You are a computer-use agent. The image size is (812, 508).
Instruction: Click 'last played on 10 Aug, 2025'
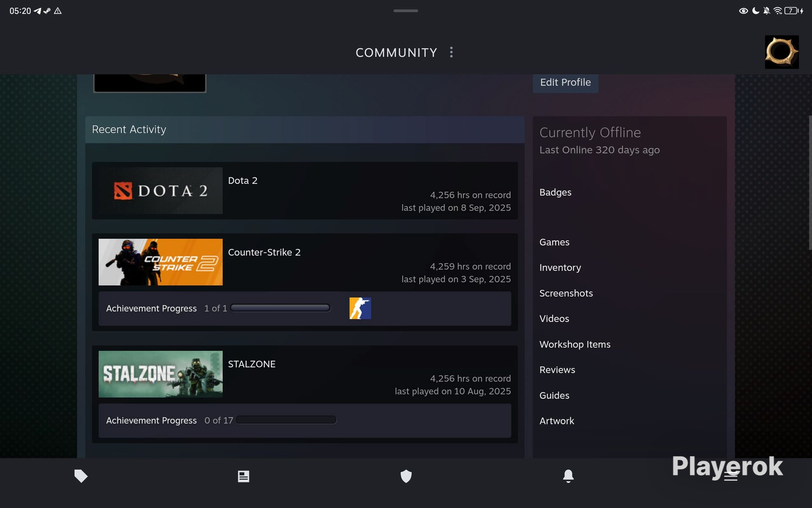(453, 391)
